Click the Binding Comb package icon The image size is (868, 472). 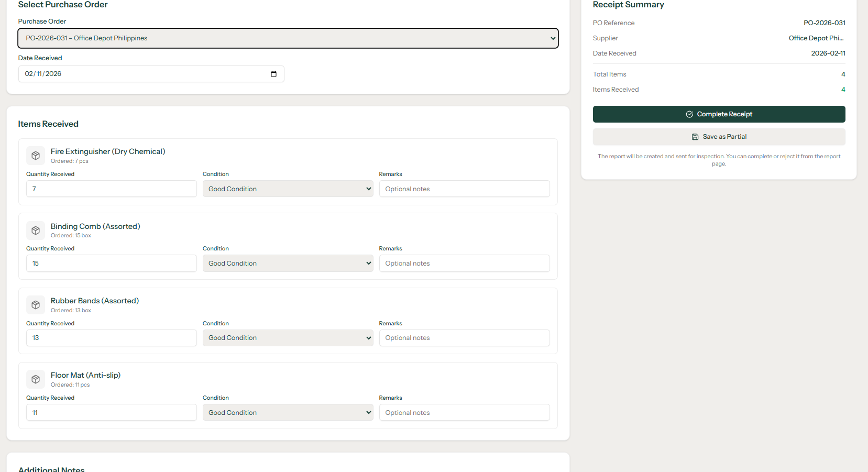36,230
